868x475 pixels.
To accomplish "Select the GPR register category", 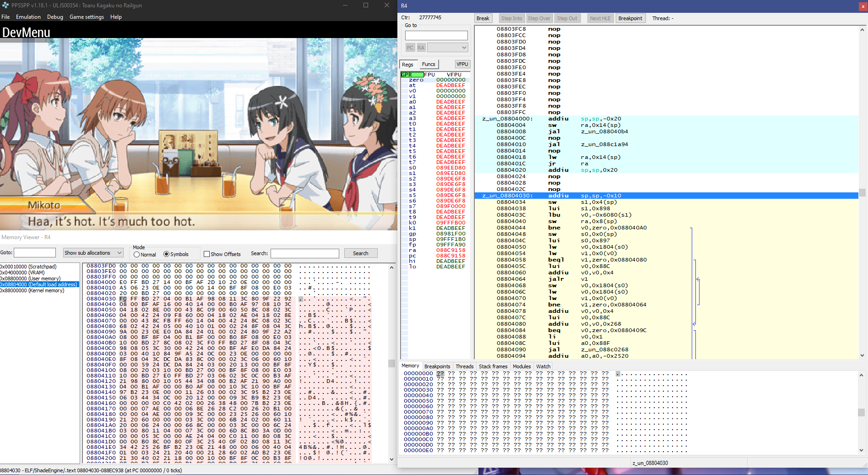I will click(412, 75).
